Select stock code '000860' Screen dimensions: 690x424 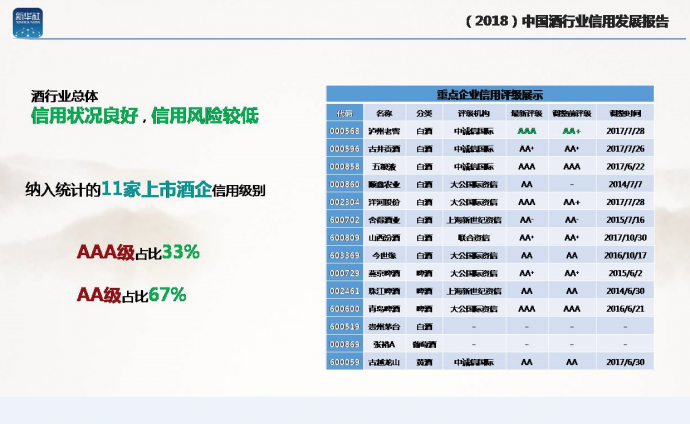point(345,184)
